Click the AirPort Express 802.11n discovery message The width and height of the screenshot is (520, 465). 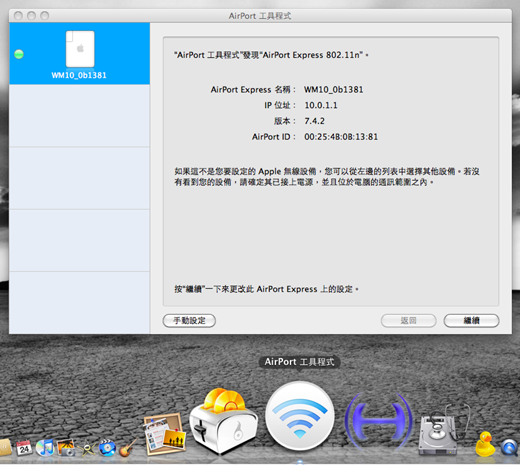coord(271,55)
